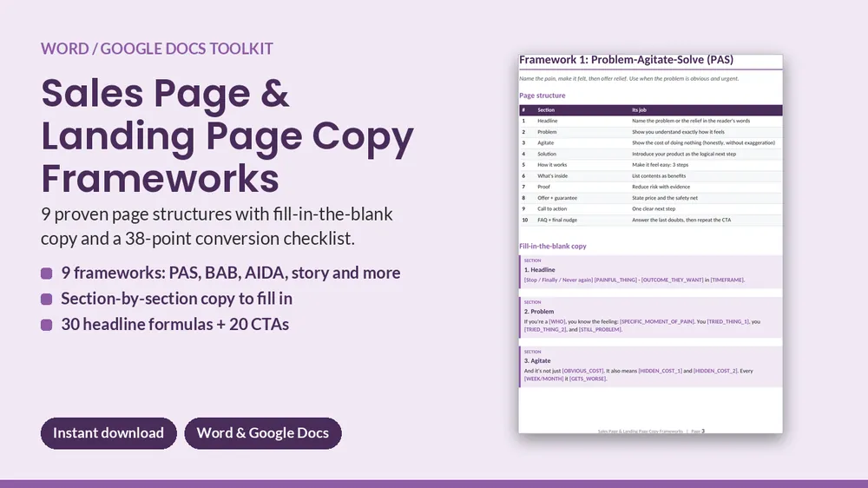Select the 'Call to action' table cell
Screen dimensions: 868x488
[x=552, y=208]
